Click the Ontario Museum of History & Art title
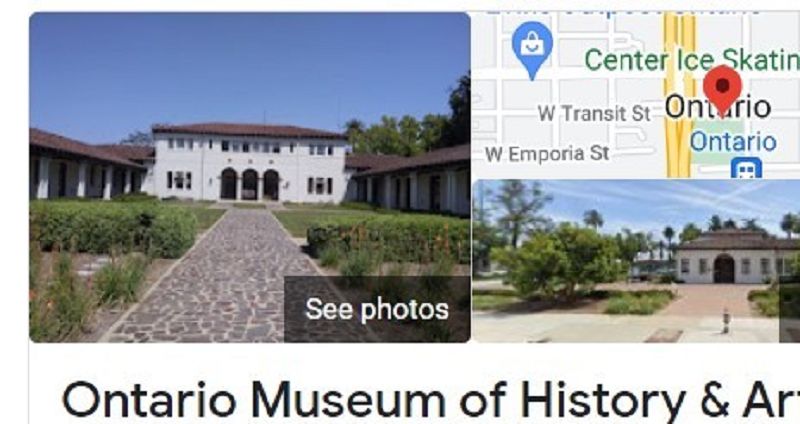 point(430,401)
